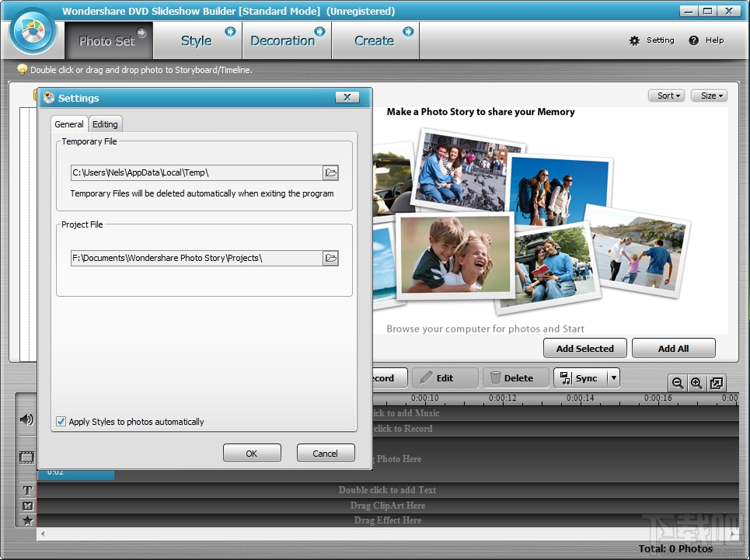Click the butterfly ClipArt track icon
The height and width of the screenshot is (560, 750).
point(26,505)
